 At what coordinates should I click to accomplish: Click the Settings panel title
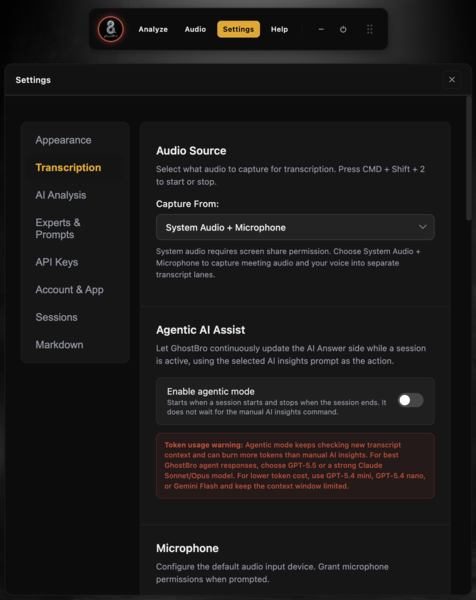point(33,80)
